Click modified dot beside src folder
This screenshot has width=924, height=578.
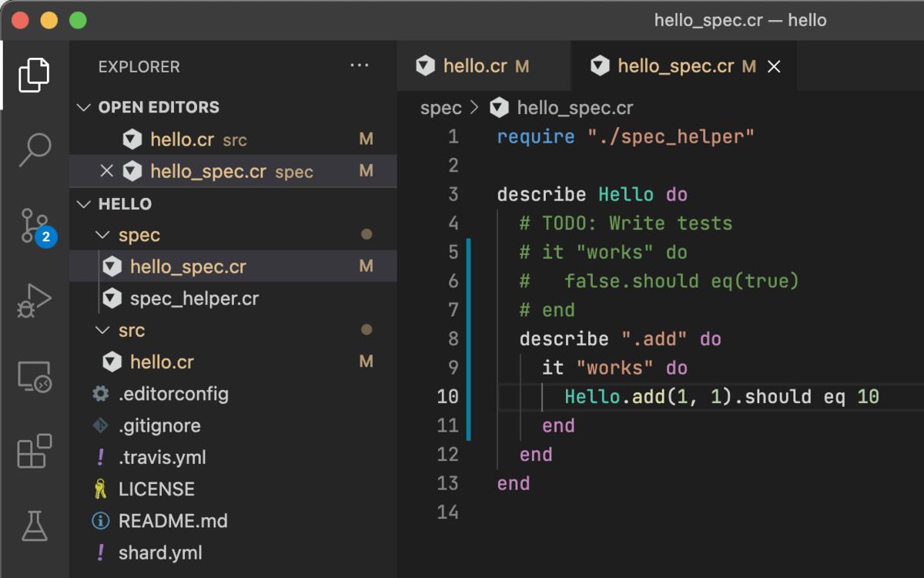click(367, 330)
